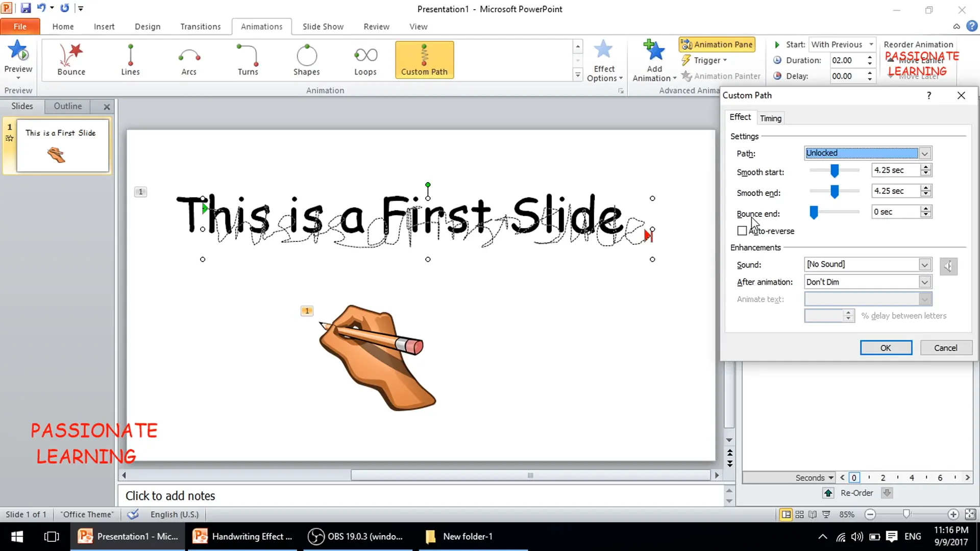Open the Home ribbon tab
This screenshot has width=980, height=551.
point(63,27)
